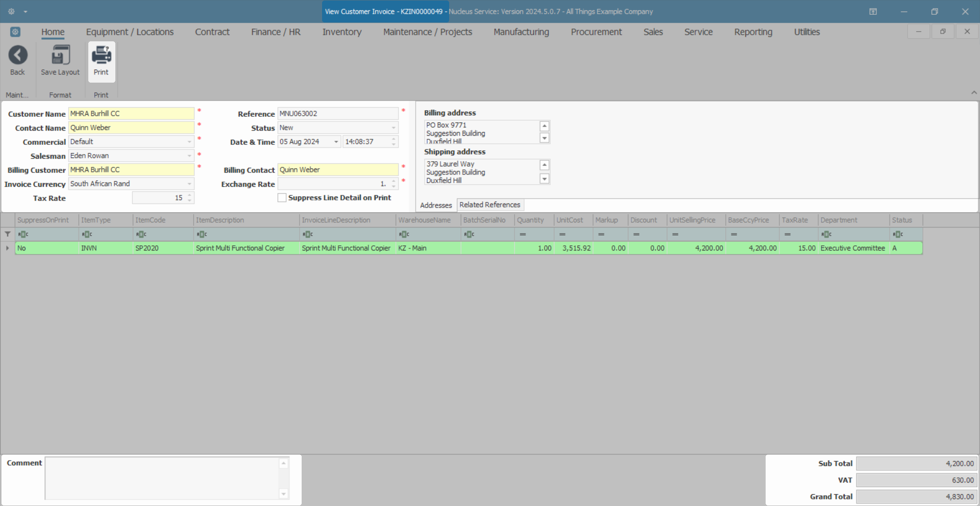
Task: Switch to the Addresses tab
Action: (436, 205)
